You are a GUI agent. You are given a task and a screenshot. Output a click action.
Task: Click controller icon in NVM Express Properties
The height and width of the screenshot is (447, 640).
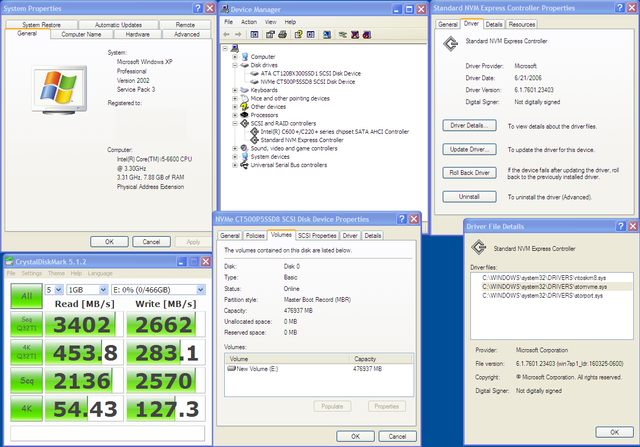click(451, 44)
